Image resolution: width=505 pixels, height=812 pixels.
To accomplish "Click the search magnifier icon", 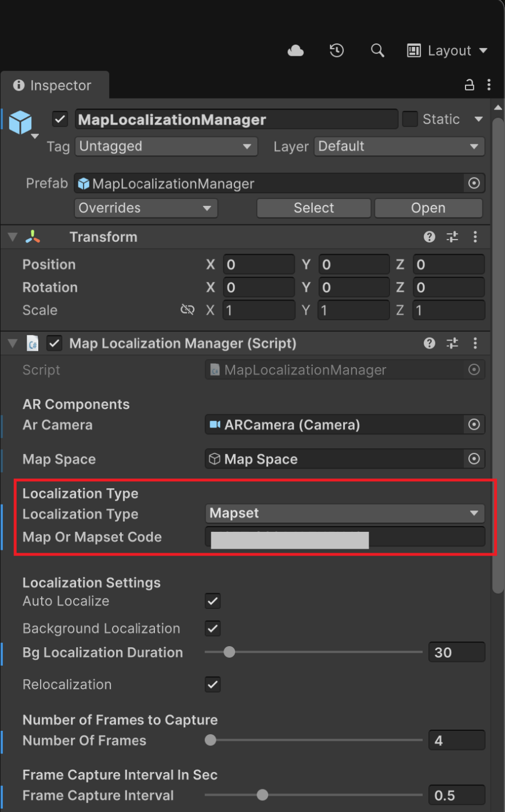I will pos(377,50).
